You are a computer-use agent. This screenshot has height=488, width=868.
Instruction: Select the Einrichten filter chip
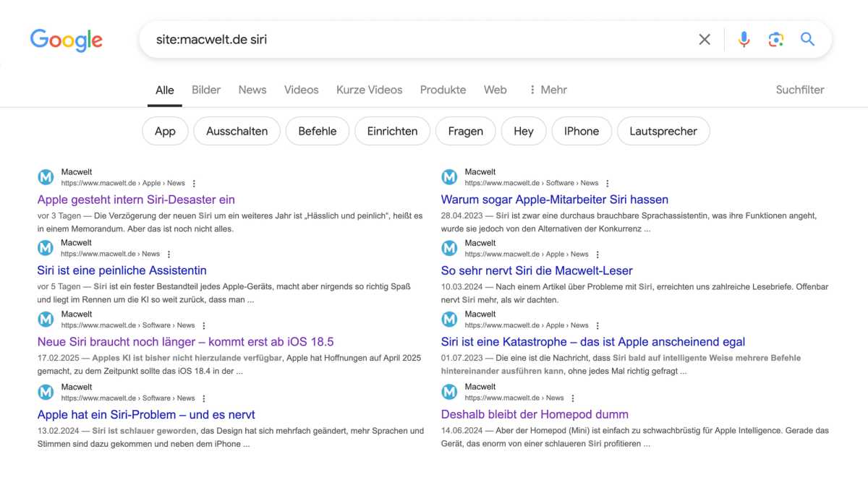coord(392,131)
